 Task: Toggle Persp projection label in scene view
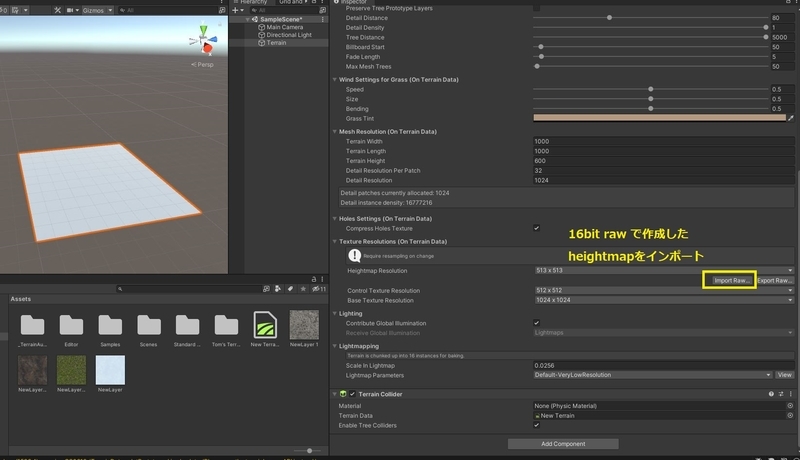[203, 65]
